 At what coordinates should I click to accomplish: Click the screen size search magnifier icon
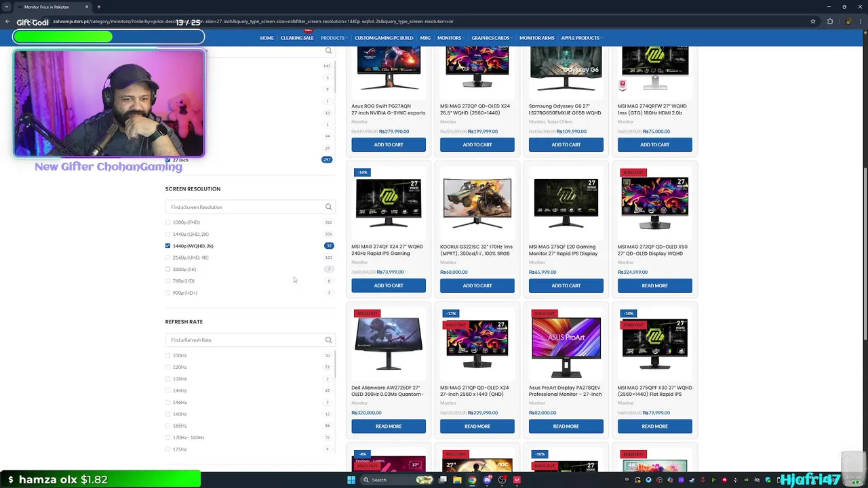(x=328, y=51)
